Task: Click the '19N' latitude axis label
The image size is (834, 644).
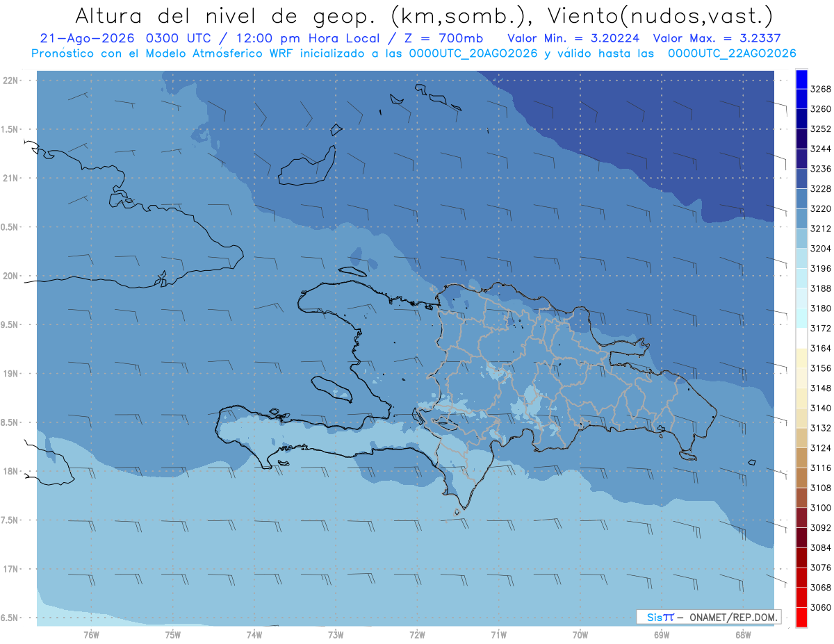Action: [12, 374]
